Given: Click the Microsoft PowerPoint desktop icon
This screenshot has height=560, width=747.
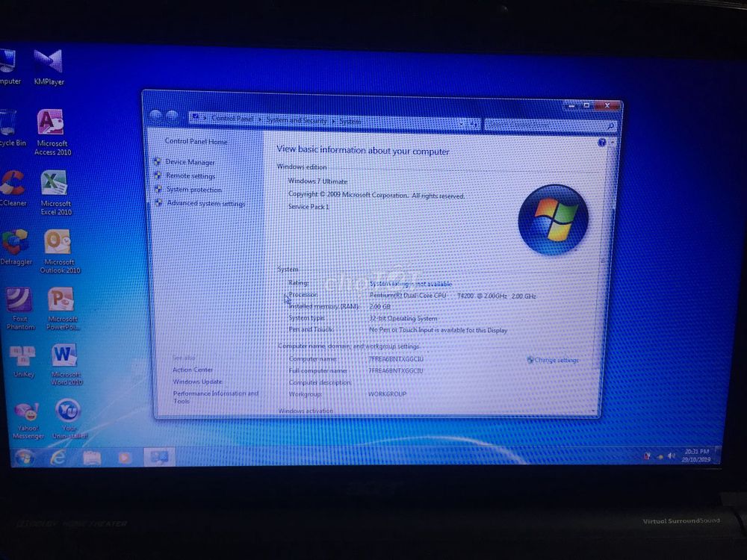Looking at the screenshot, I should tap(62, 308).
